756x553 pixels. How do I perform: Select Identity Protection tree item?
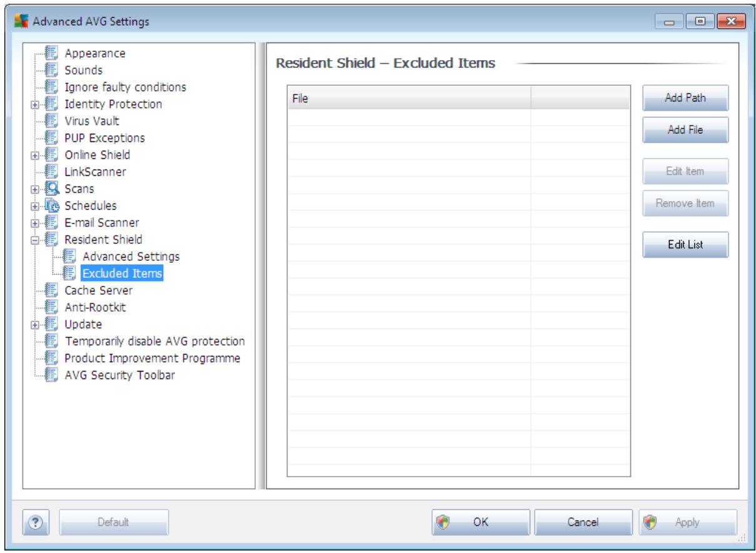click(113, 104)
